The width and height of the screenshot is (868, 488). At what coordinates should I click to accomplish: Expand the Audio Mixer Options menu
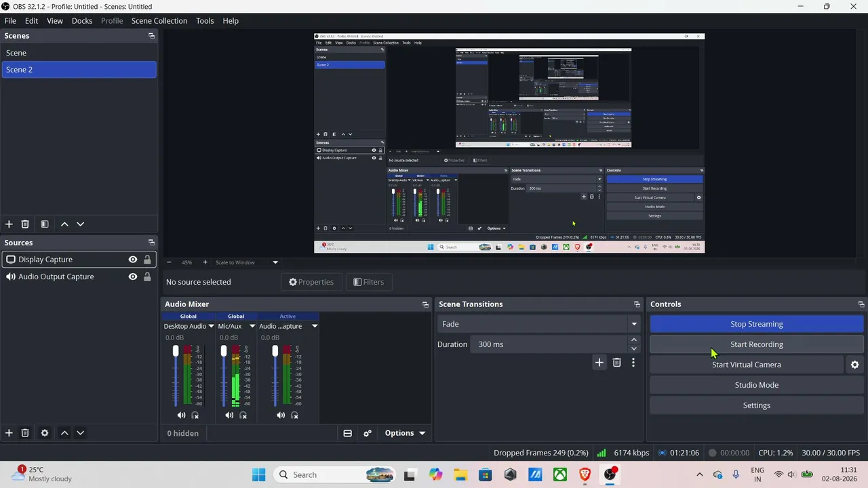(x=405, y=433)
